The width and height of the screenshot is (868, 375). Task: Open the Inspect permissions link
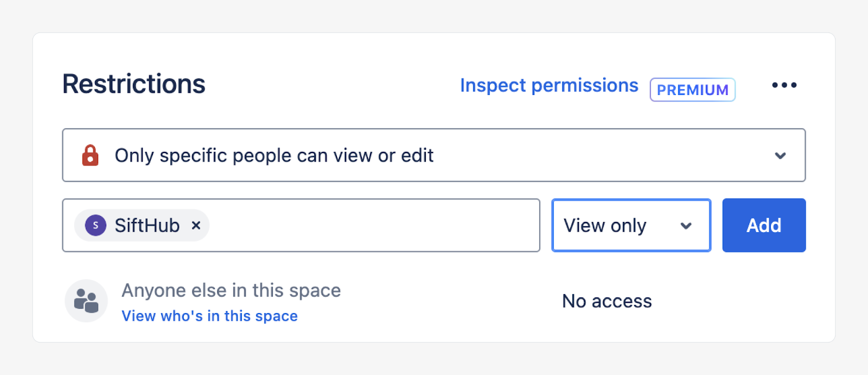click(549, 85)
